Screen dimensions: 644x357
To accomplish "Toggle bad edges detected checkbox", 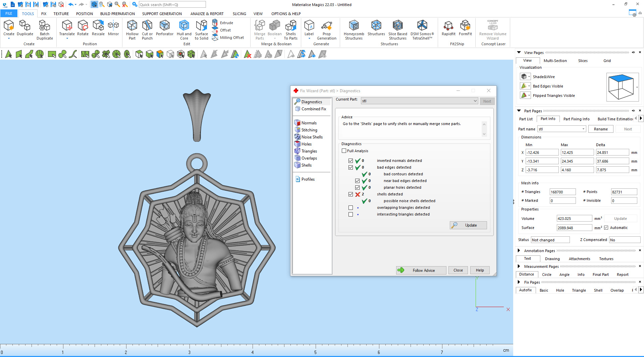I will pyautogui.click(x=351, y=168).
